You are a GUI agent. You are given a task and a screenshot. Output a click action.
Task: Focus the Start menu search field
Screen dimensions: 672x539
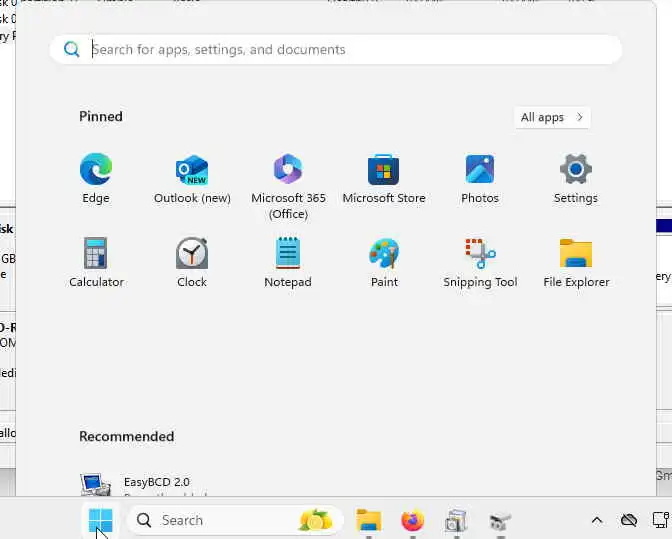(336, 50)
